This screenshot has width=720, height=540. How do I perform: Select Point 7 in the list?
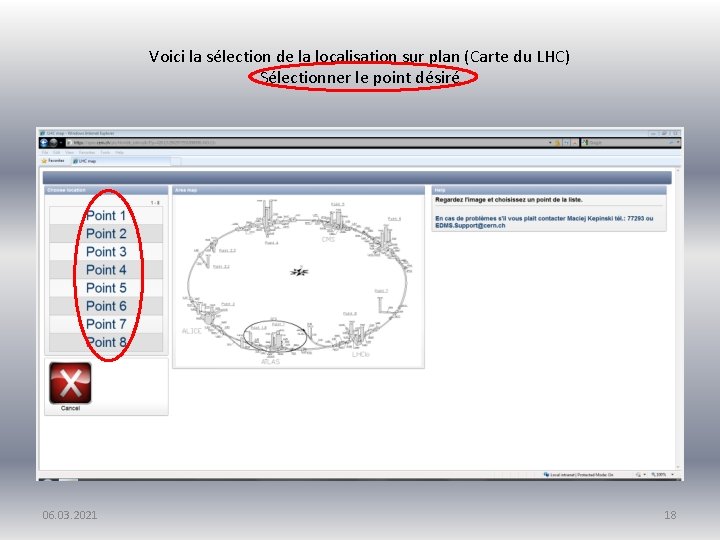(x=106, y=324)
